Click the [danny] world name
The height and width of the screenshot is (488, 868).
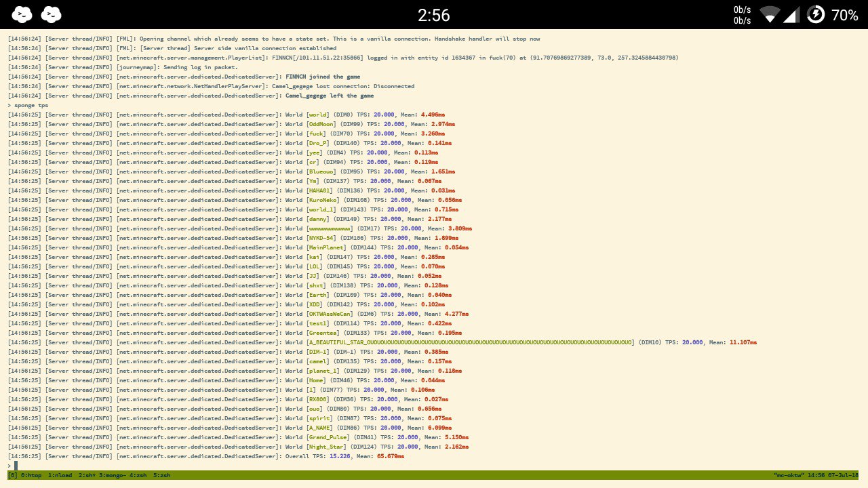(319, 219)
